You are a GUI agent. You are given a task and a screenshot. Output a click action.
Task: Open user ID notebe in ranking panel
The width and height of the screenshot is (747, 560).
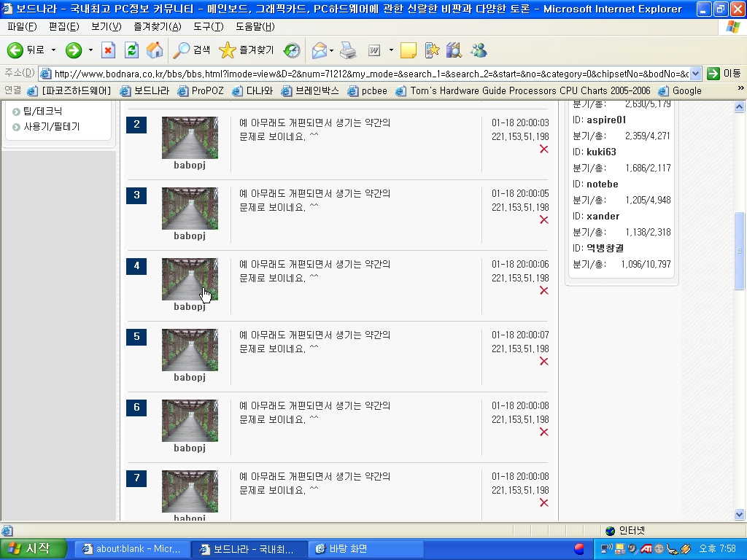[602, 184]
